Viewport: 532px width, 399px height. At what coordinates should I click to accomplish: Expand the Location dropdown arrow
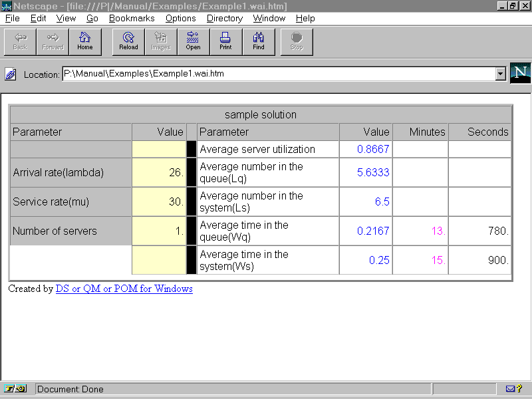(x=501, y=74)
